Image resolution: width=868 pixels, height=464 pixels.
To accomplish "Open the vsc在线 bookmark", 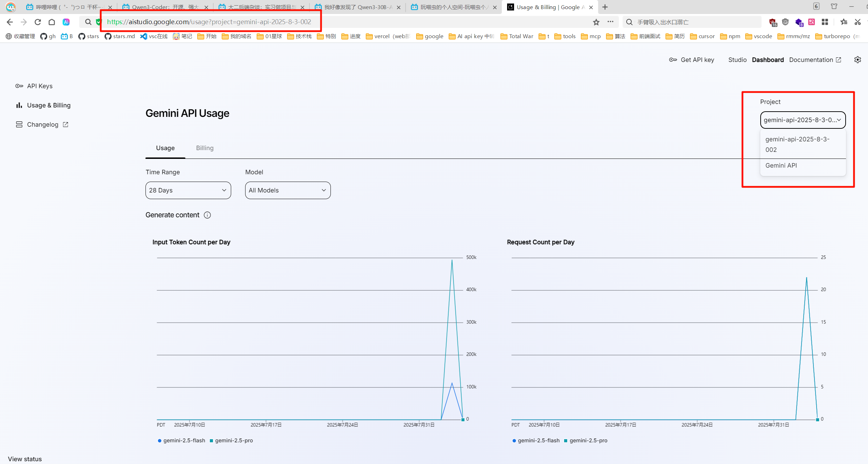I will pyautogui.click(x=154, y=36).
